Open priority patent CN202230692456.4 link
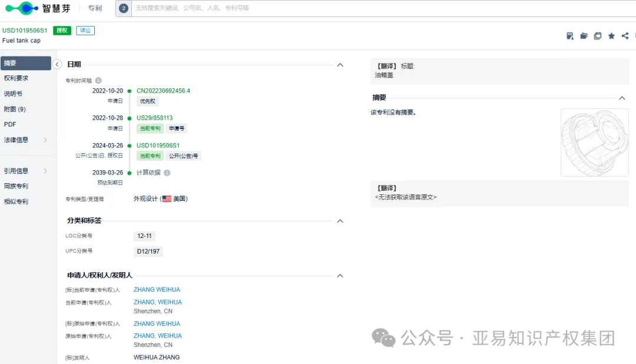The width and height of the screenshot is (636, 364). (163, 91)
